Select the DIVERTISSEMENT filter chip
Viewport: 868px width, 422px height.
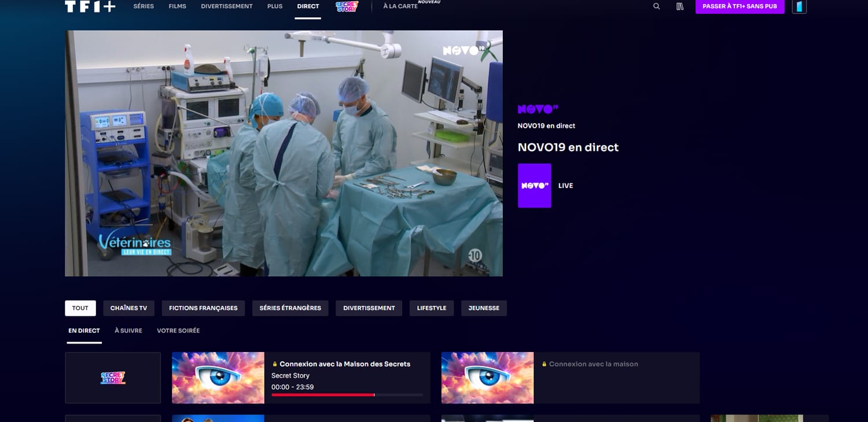coord(369,308)
